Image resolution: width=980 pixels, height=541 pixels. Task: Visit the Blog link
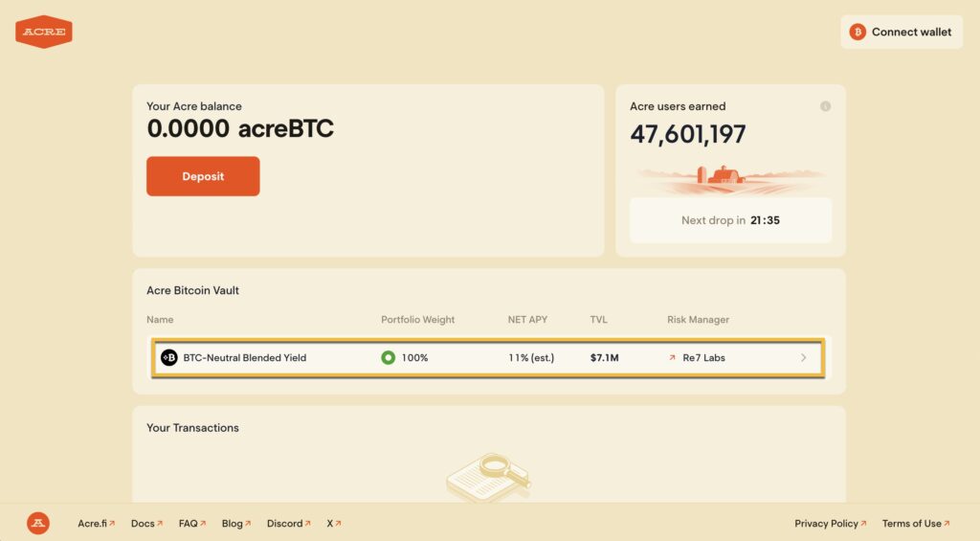pyautogui.click(x=235, y=524)
